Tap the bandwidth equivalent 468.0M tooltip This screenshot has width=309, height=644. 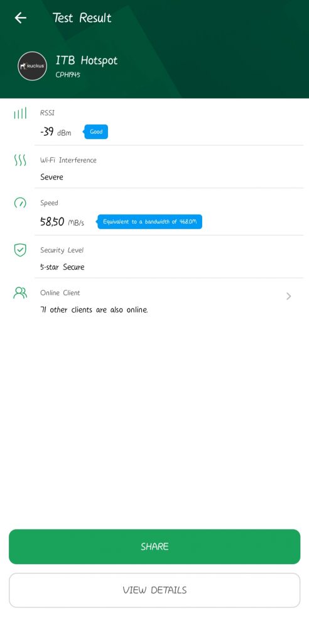click(x=149, y=222)
